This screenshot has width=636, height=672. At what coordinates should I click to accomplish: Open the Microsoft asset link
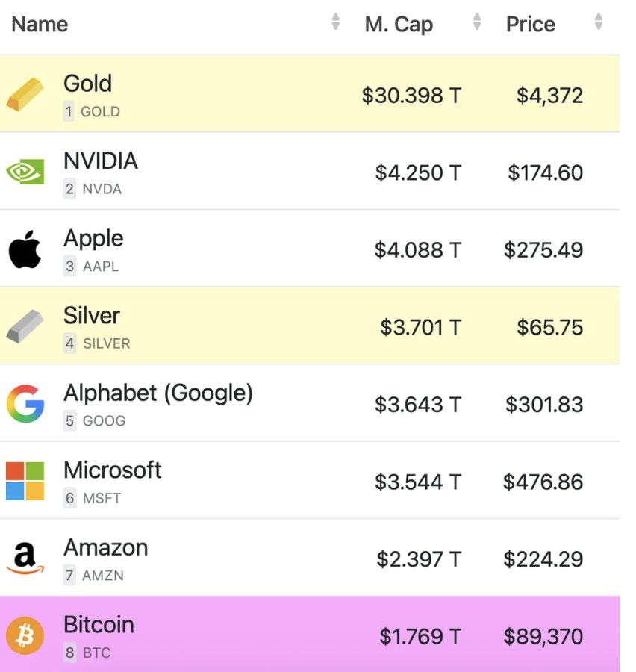tap(112, 470)
